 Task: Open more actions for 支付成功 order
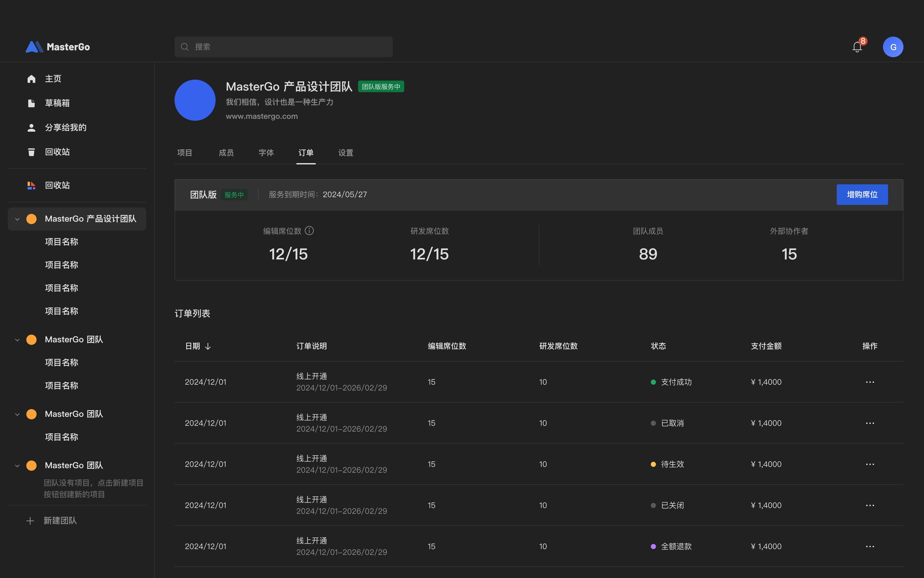click(870, 382)
